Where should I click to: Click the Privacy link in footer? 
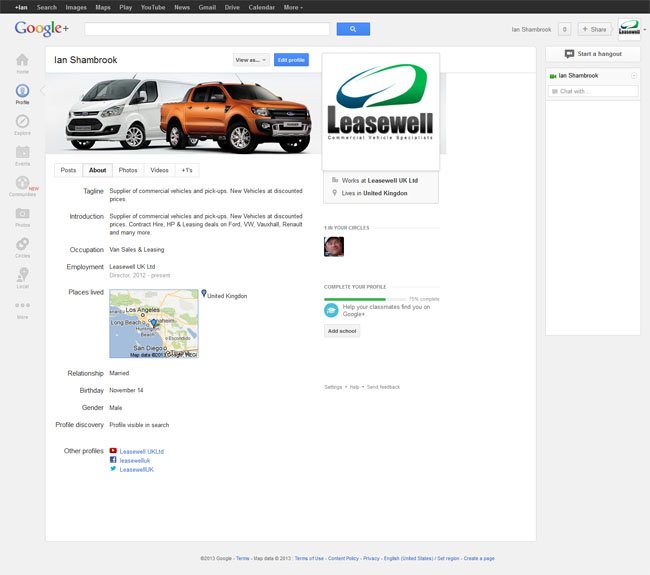click(371, 558)
